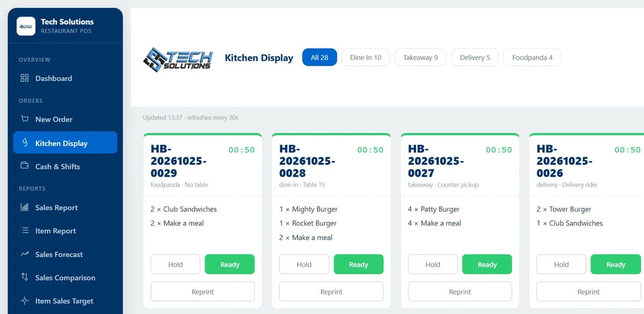Click "delivery · Delivery rider" label
644x314 pixels.
pyautogui.click(x=567, y=185)
